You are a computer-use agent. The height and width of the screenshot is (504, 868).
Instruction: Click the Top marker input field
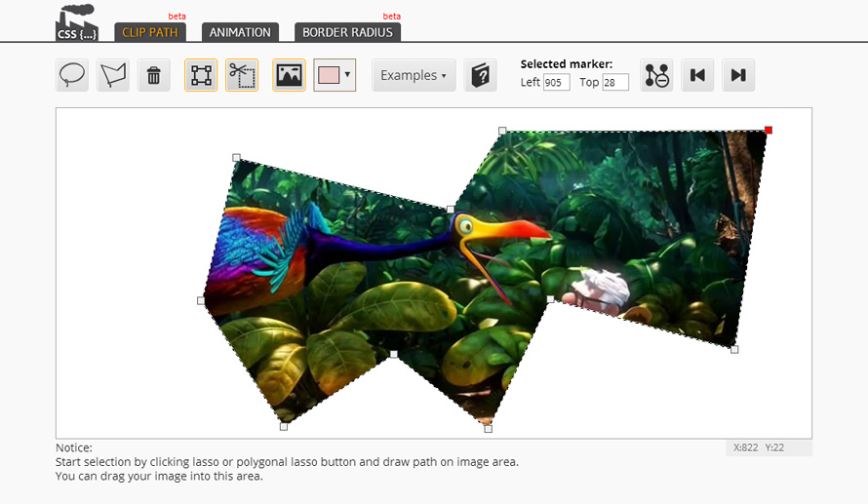[615, 83]
